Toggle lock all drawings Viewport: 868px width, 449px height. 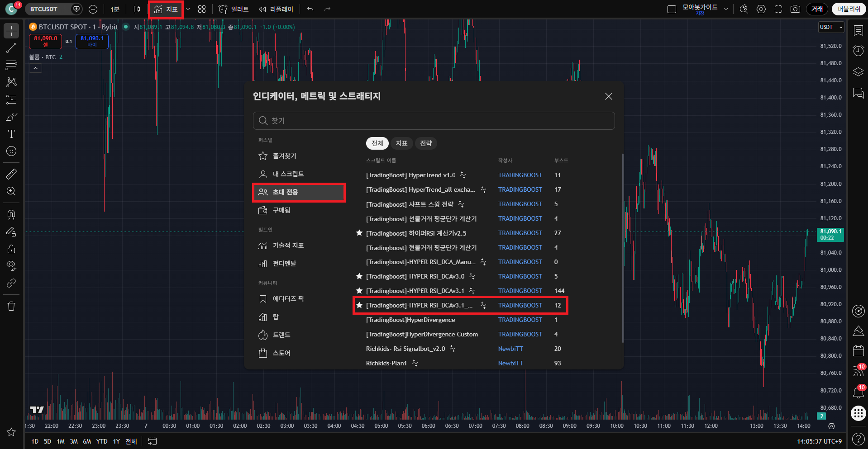11,249
